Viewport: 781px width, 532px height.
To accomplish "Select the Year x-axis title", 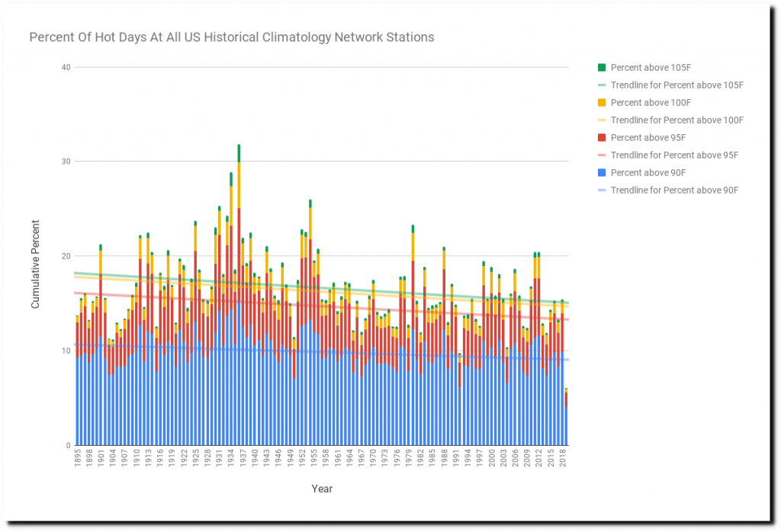I will click(321, 489).
